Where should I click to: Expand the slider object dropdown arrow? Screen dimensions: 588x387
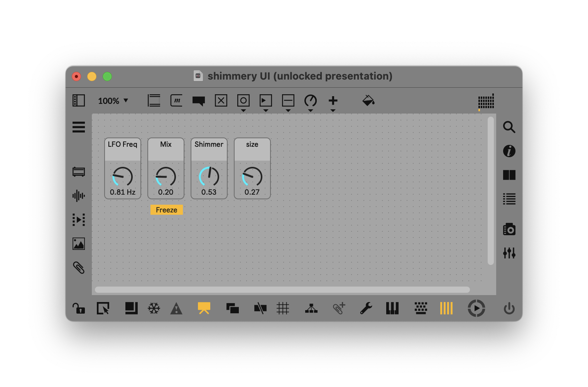tap(288, 111)
